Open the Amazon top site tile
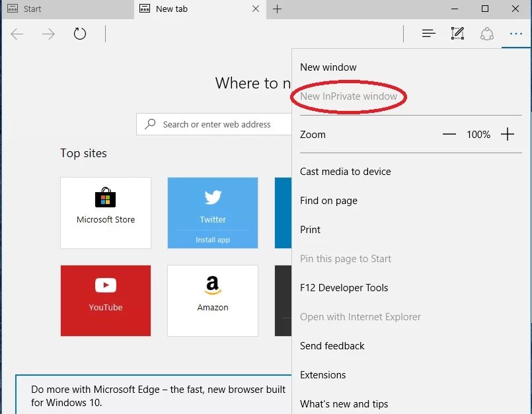 point(213,300)
